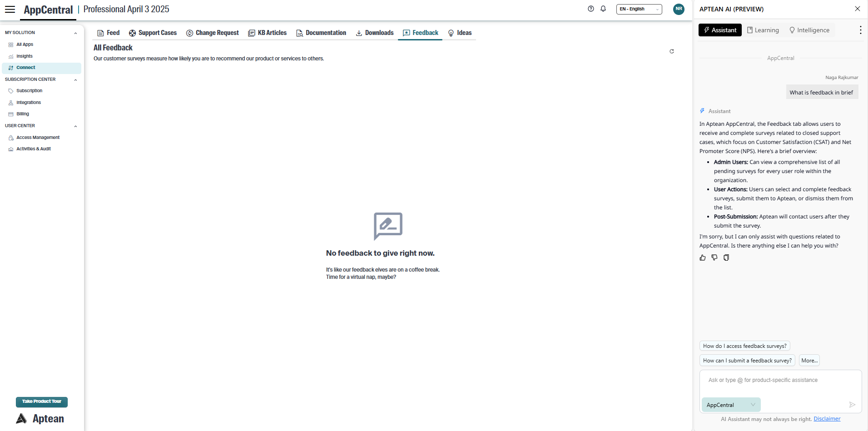This screenshot has width=868, height=431.
Task: Open Connect in sidebar
Action: (42, 68)
